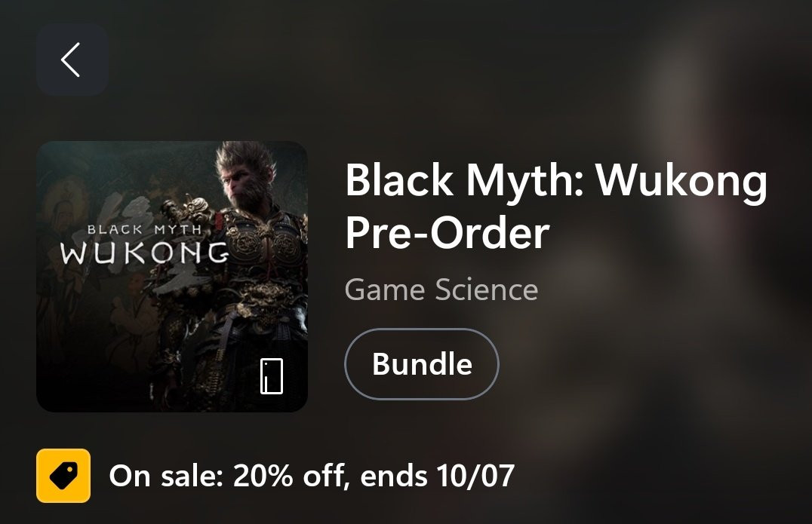Image resolution: width=812 pixels, height=524 pixels.
Task: Tap the console icon on the cover art
Action: [272, 376]
